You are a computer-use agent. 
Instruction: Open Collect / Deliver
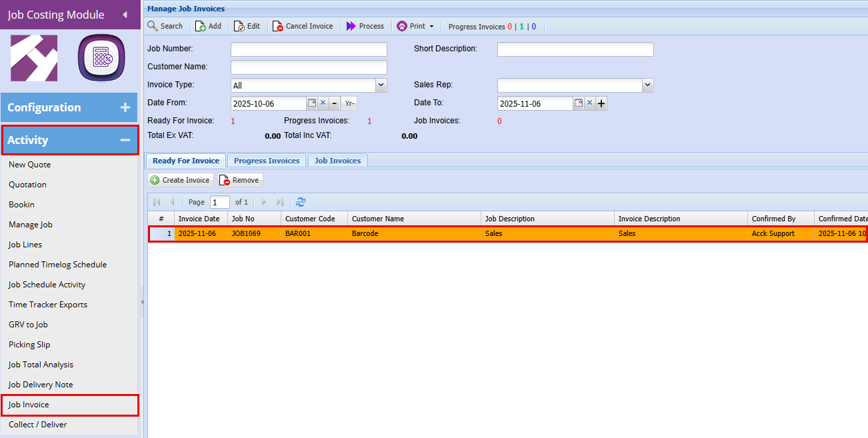[x=38, y=425]
